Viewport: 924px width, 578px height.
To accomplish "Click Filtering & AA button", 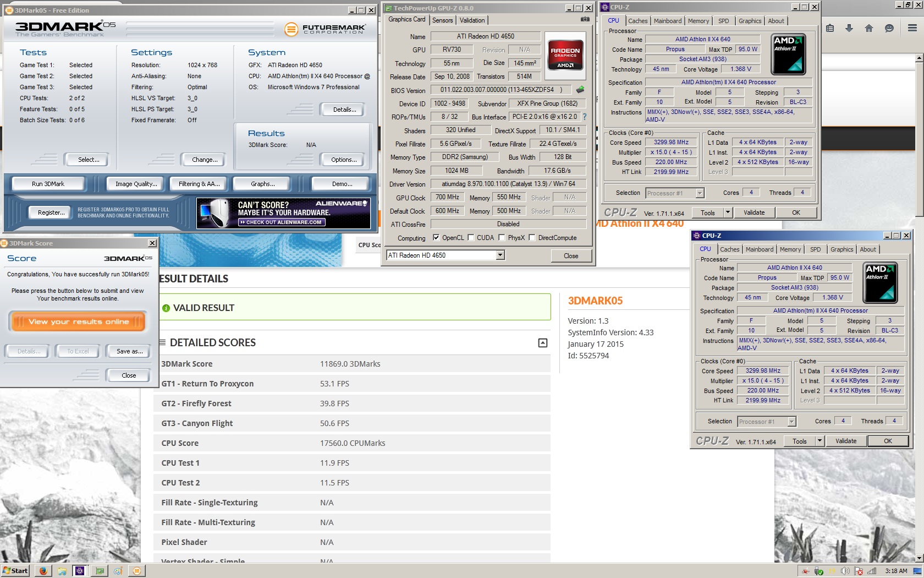I will (x=199, y=184).
